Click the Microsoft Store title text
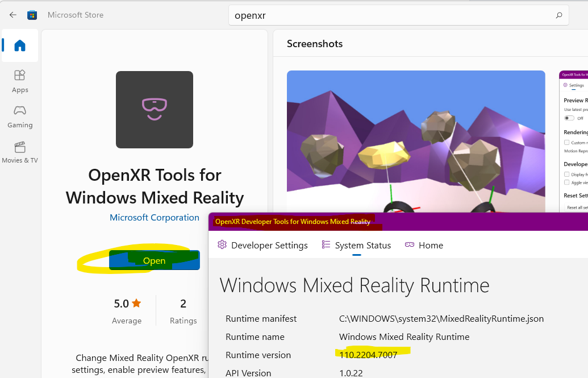 (76, 15)
